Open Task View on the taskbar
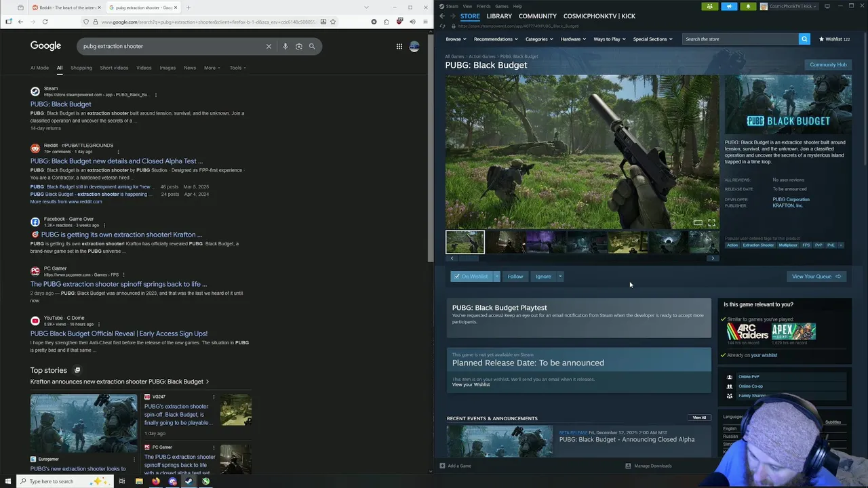This screenshot has width=868, height=488. [121, 481]
